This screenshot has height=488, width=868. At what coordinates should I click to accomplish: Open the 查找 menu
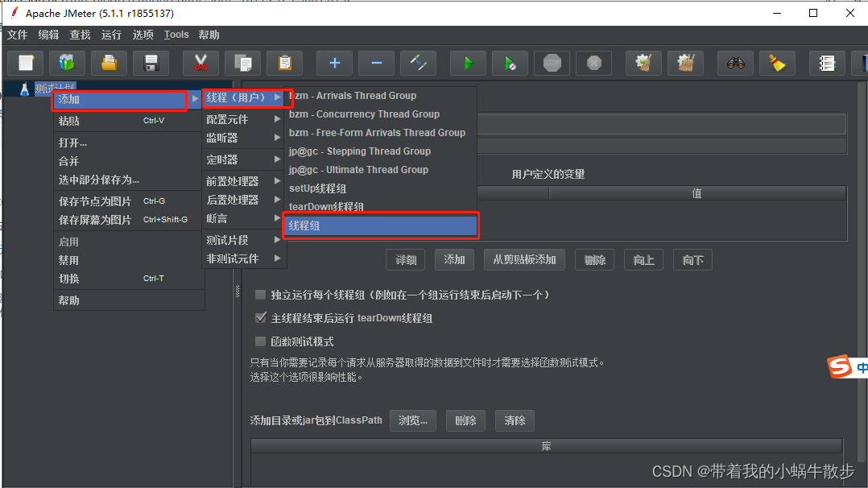click(x=80, y=35)
